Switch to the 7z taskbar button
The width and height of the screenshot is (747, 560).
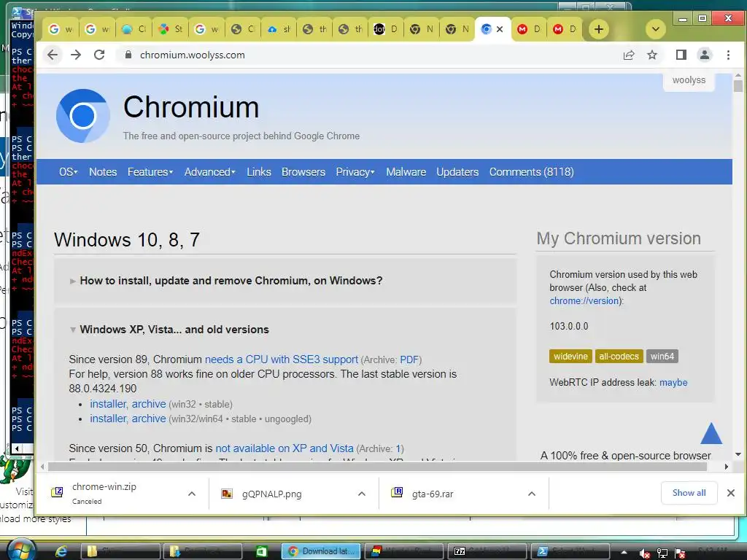tap(489, 551)
